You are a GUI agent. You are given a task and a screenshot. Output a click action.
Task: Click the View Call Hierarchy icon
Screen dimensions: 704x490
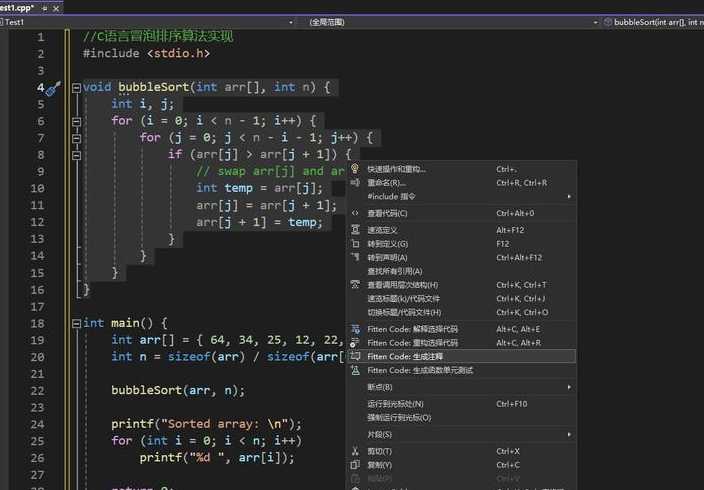point(355,285)
